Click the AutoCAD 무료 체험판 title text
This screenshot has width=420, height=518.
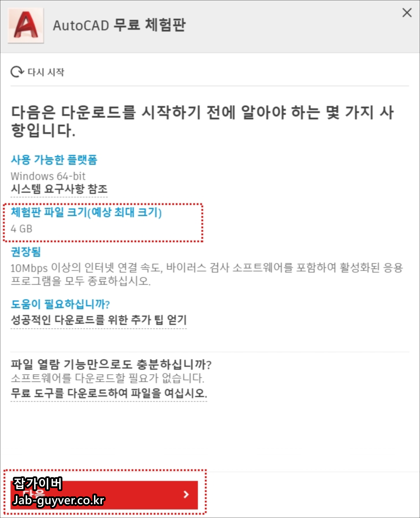(x=119, y=25)
